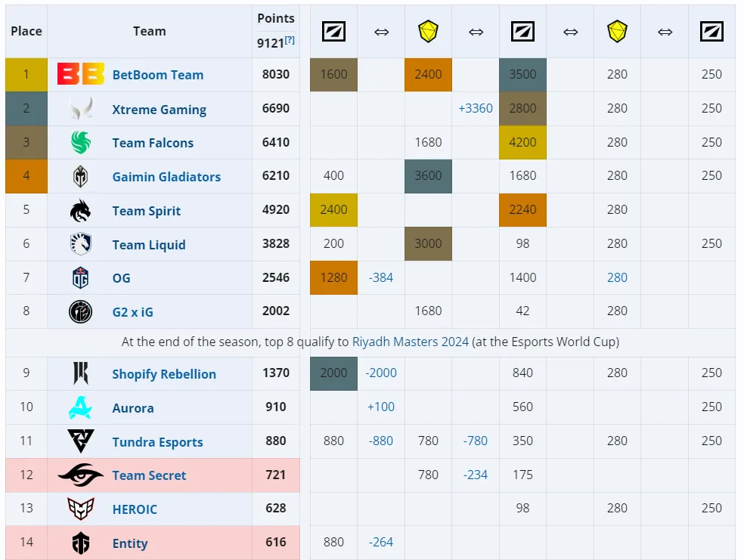The image size is (744, 560).
Task: Select the 6690 total points cell
Action: [276, 108]
